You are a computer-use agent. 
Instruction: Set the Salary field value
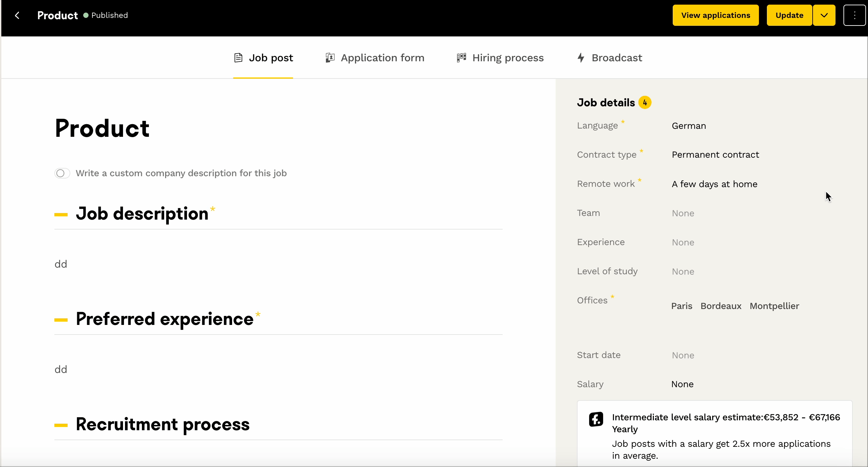click(x=682, y=384)
